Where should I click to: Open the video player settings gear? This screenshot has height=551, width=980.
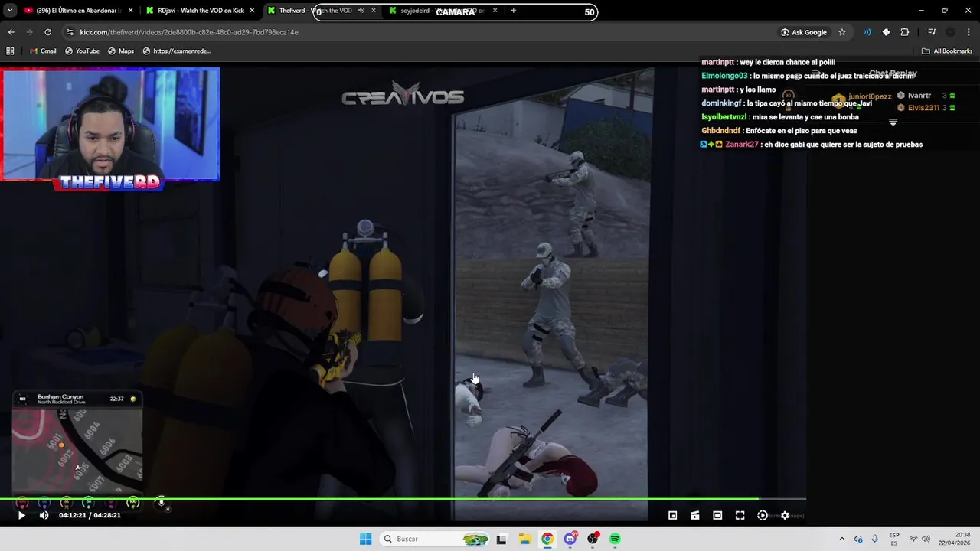coord(785,515)
